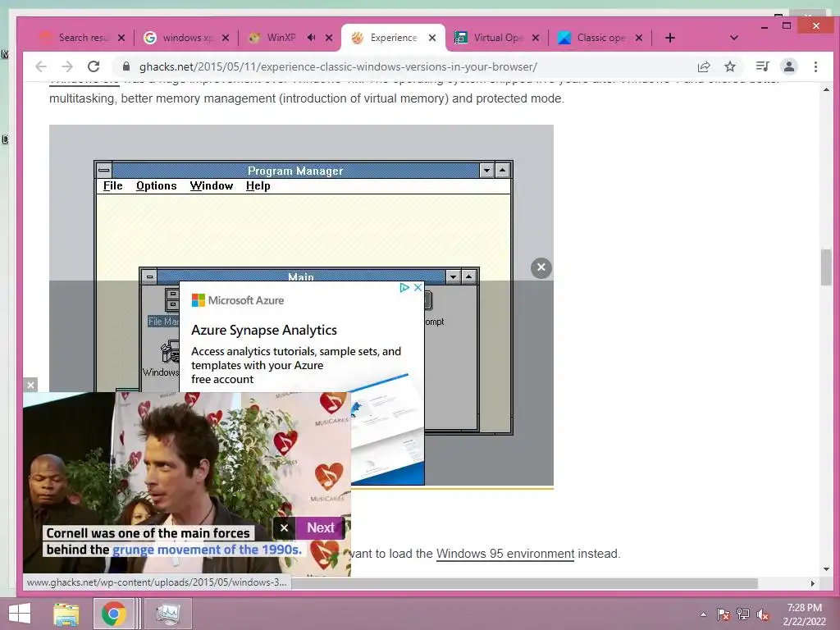Open the Azure Synapse Analytics headline
Image resolution: width=840 pixels, height=630 pixels.
264,330
